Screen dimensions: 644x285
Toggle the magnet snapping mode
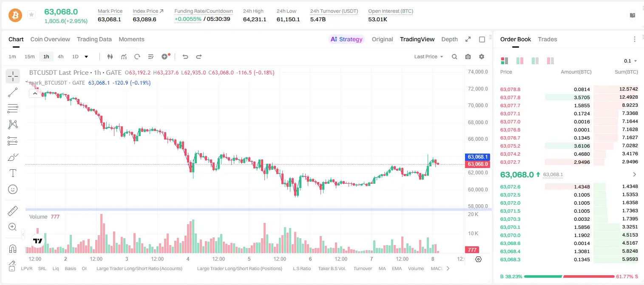click(13, 248)
